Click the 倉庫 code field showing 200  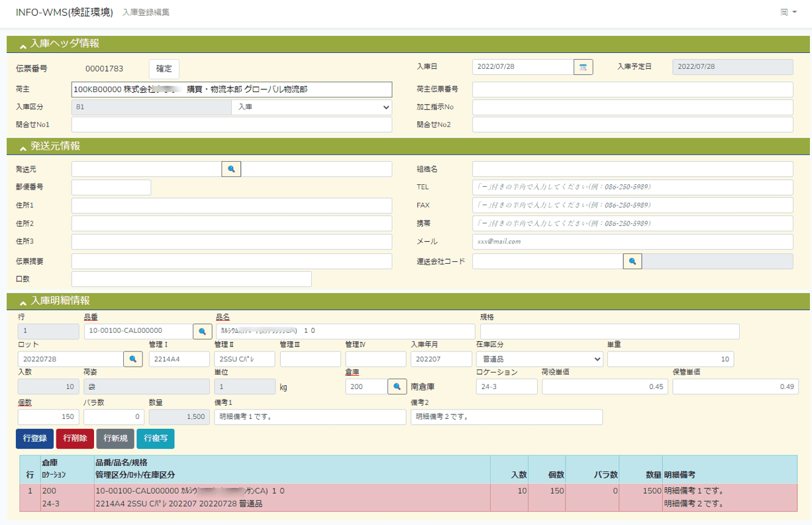366,386
